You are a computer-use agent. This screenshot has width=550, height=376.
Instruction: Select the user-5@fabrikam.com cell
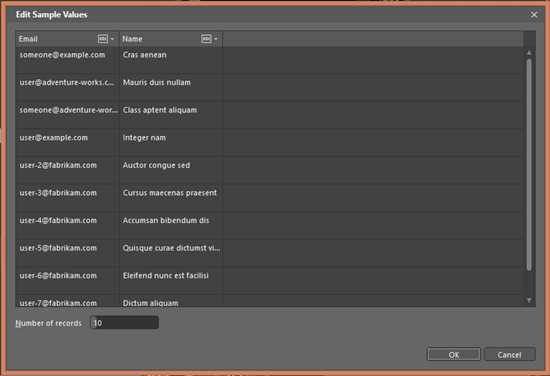pyautogui.click(x=67, y=253)
